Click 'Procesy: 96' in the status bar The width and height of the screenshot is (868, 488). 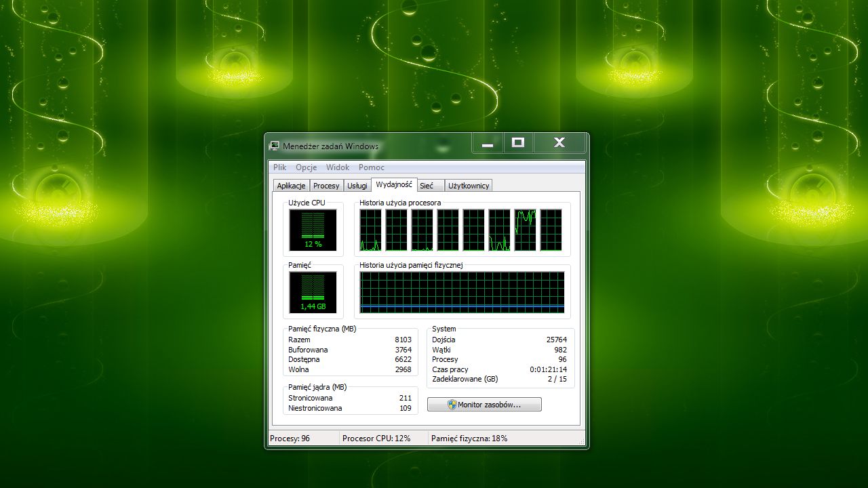(x=290, y=439)
